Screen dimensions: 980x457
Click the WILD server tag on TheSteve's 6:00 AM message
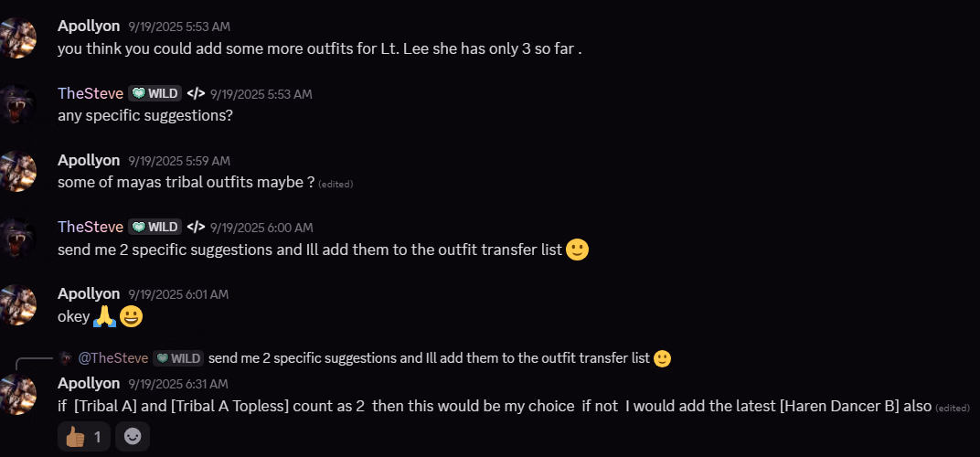click(155, 227)
